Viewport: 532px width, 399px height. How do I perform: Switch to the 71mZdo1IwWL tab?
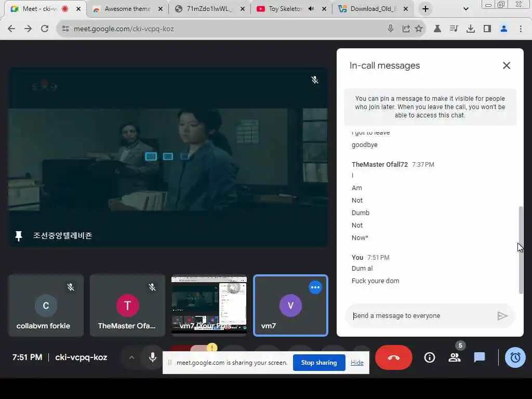click(209, 9)
